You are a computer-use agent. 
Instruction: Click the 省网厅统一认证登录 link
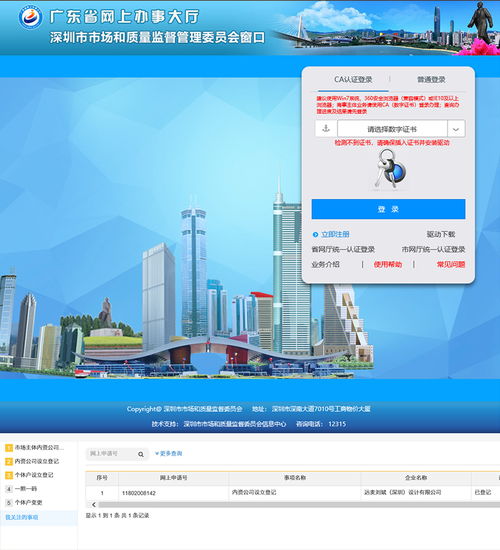pos(343,249)
